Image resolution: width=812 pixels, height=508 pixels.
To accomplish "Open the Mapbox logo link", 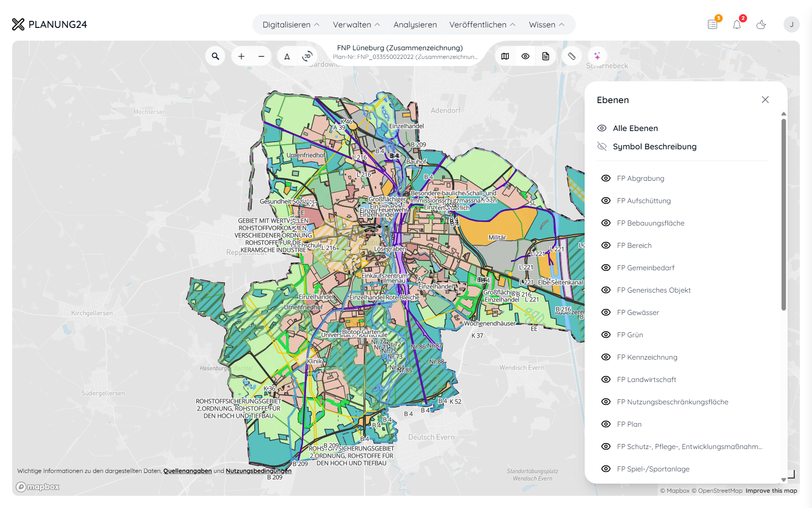I will 38,487.
